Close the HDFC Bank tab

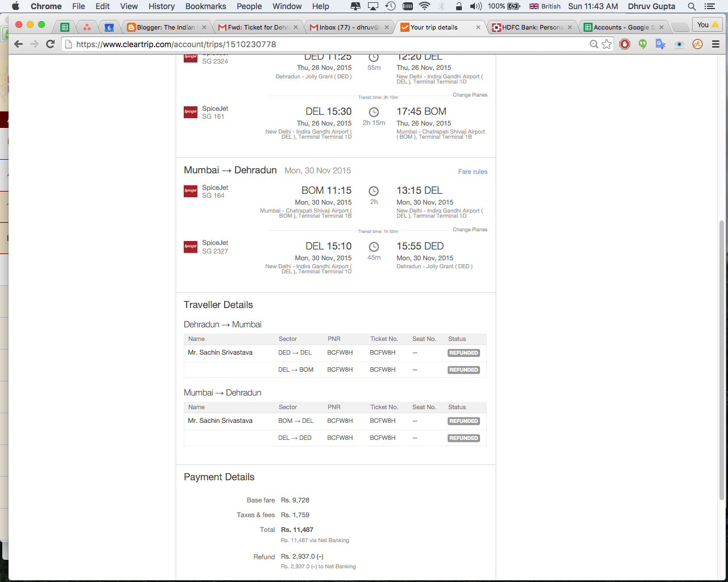pos(569,27)
